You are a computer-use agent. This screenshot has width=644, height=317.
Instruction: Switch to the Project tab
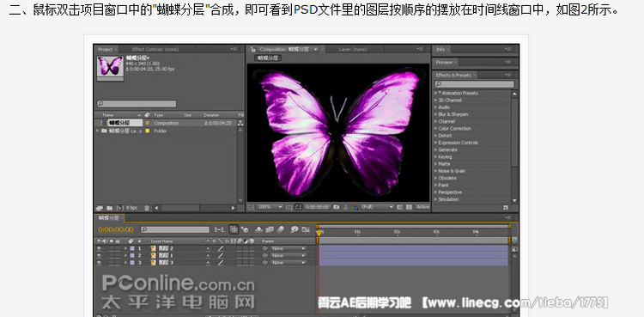pyautogui.click(x=105, y=49)
